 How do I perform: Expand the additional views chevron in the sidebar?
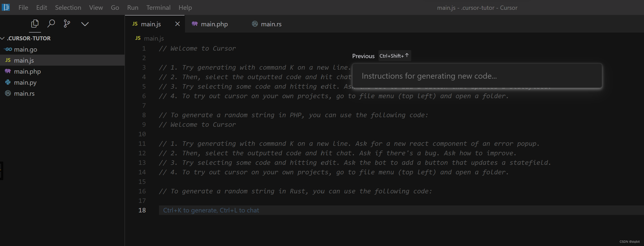pos(85,24)
